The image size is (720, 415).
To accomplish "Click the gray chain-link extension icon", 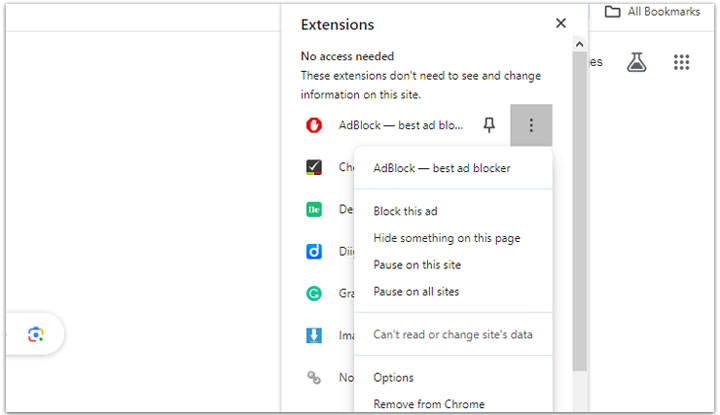I will pos(314,378).
